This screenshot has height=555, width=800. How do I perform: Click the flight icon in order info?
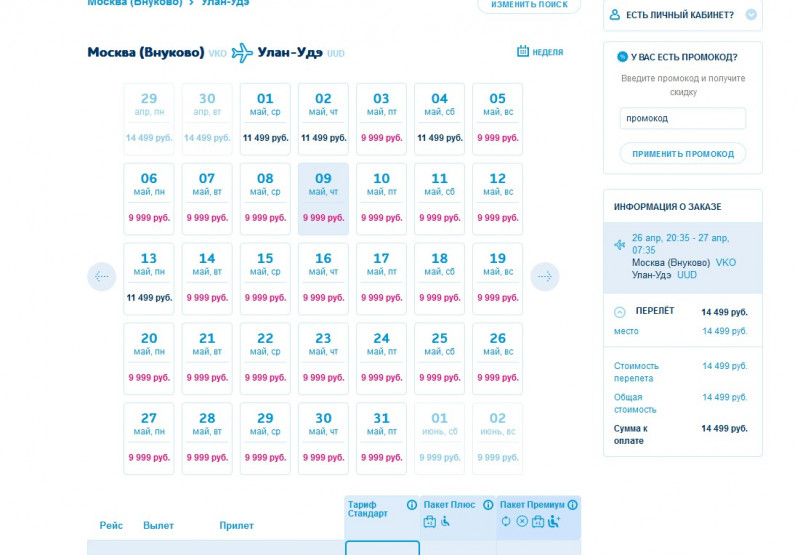(619, 245)
